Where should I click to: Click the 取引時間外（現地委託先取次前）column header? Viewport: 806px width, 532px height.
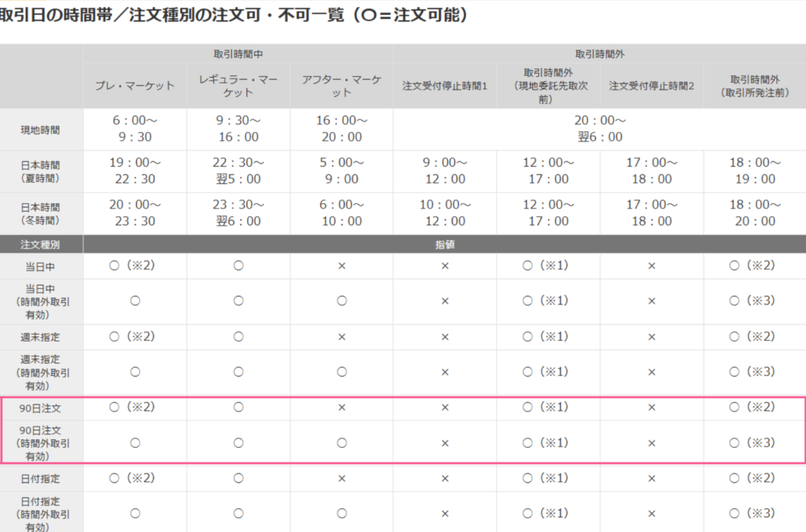point(548,85)
